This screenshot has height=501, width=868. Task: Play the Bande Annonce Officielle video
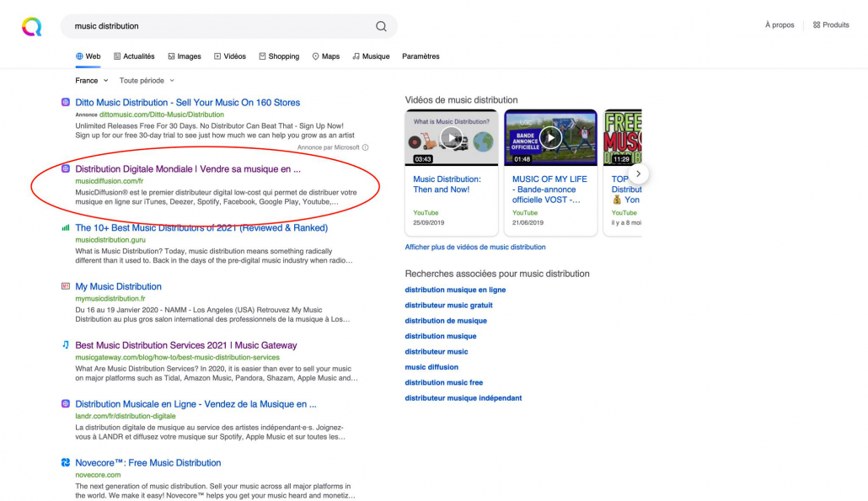(550, 138)
